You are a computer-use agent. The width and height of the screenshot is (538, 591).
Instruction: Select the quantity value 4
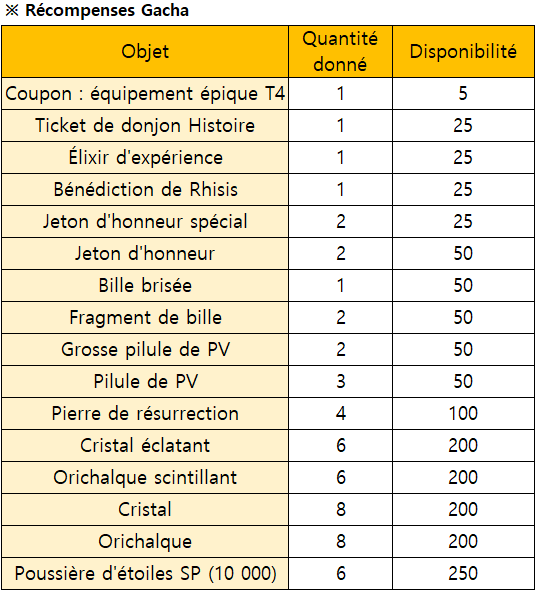(340, 413)
